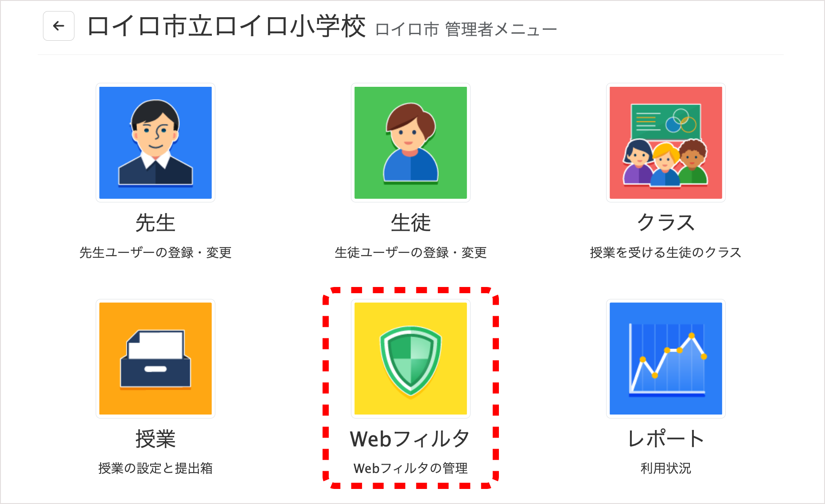Open the 先生 teacher icon tile
Screen dimensions: 825x504
coord(156,143)
